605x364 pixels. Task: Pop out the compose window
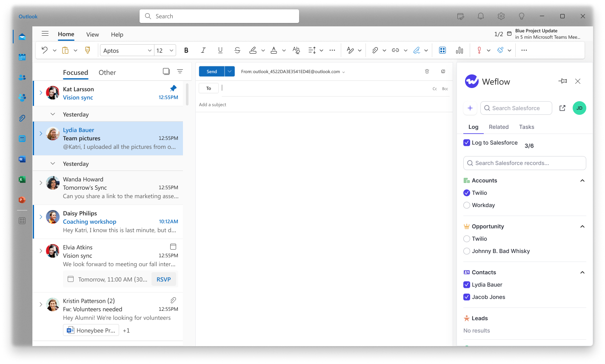[443, 71]
